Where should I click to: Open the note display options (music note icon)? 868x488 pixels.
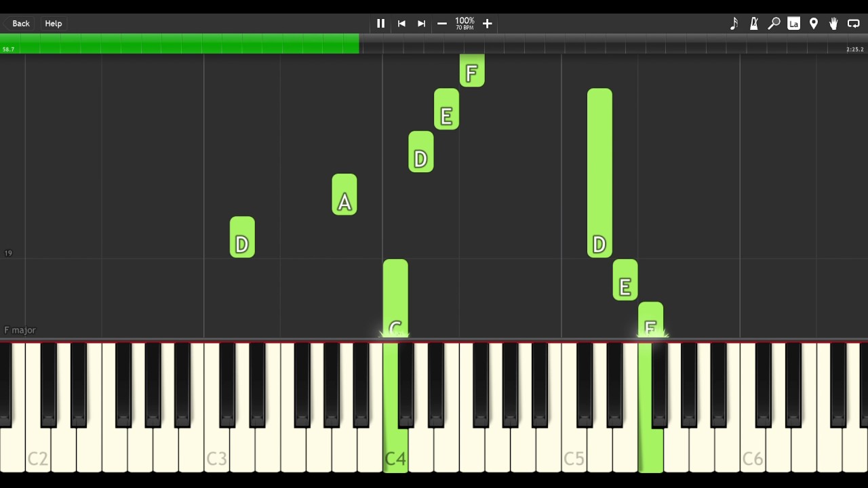coord(734,24)
